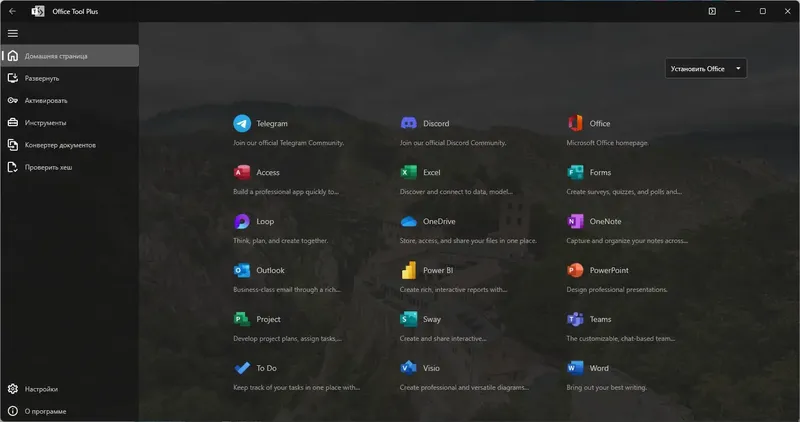Click the Visio app icon
The height and width of the screenshot is (422, 800).
[409, 368]
